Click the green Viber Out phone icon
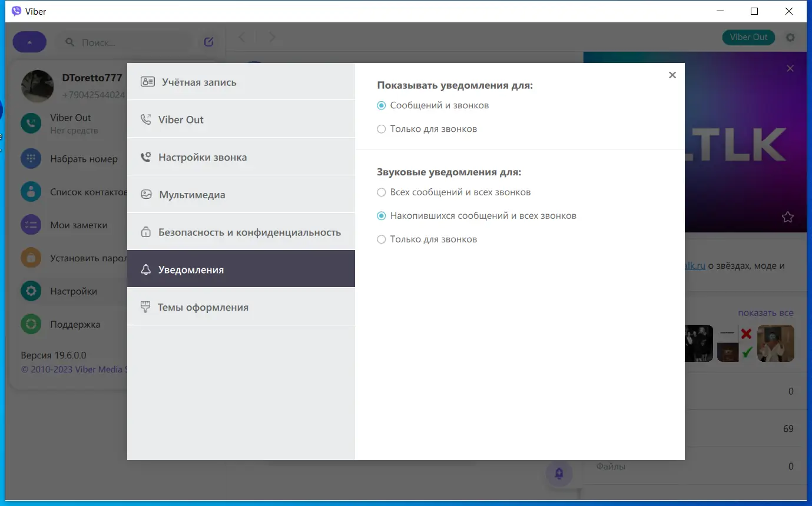812x506 pixels. tap(31, 124)
